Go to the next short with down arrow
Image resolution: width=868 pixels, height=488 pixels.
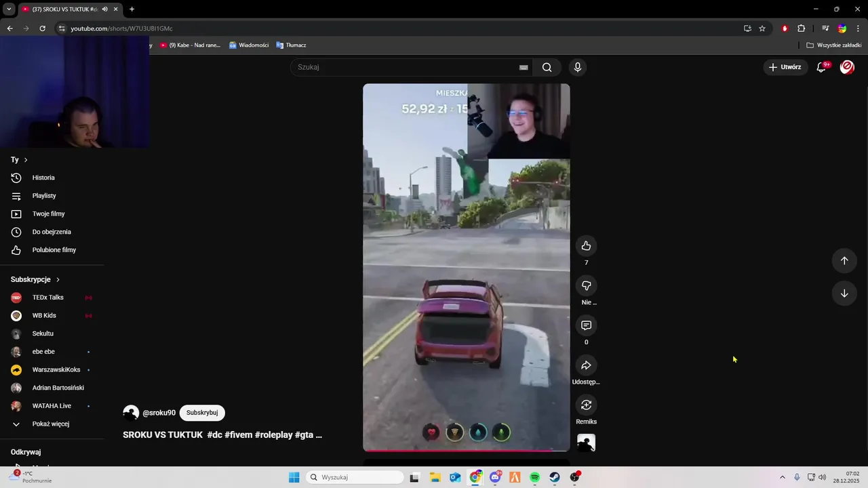844,293
